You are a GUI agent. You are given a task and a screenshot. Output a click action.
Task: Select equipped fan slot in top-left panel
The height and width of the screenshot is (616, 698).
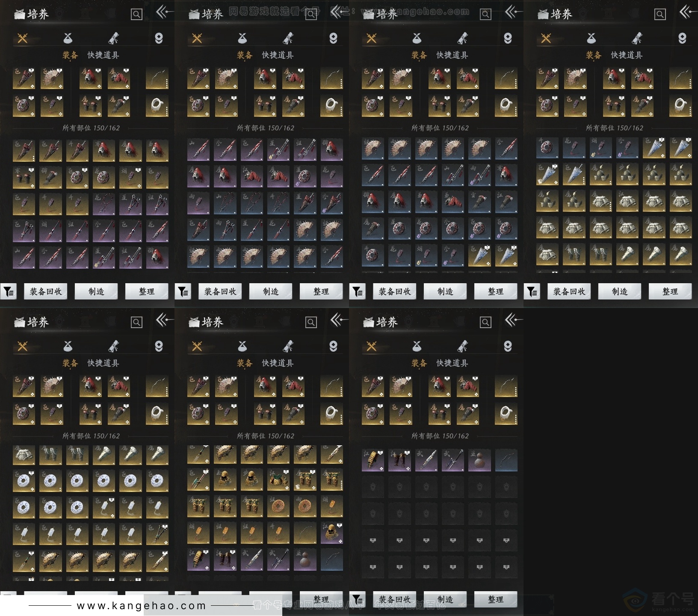point(52,78)
